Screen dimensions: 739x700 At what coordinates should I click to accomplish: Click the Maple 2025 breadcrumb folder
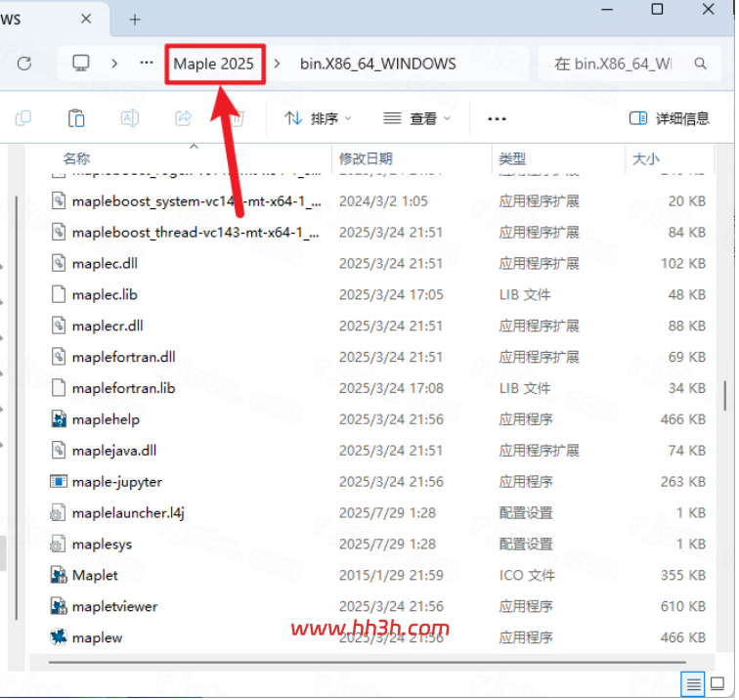213,64
